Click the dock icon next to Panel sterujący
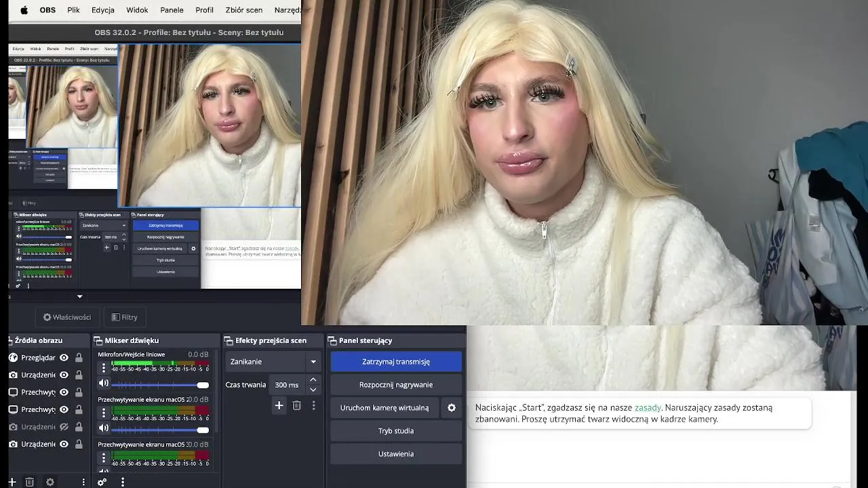Image resolution: width=868 pixels, height=488 pixels. pos(332,340)
